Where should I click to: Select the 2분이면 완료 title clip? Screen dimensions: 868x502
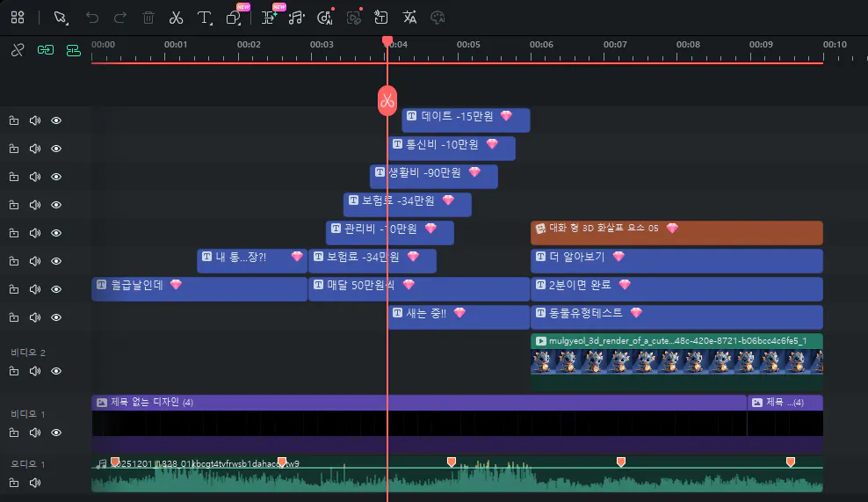pos(676,289)
